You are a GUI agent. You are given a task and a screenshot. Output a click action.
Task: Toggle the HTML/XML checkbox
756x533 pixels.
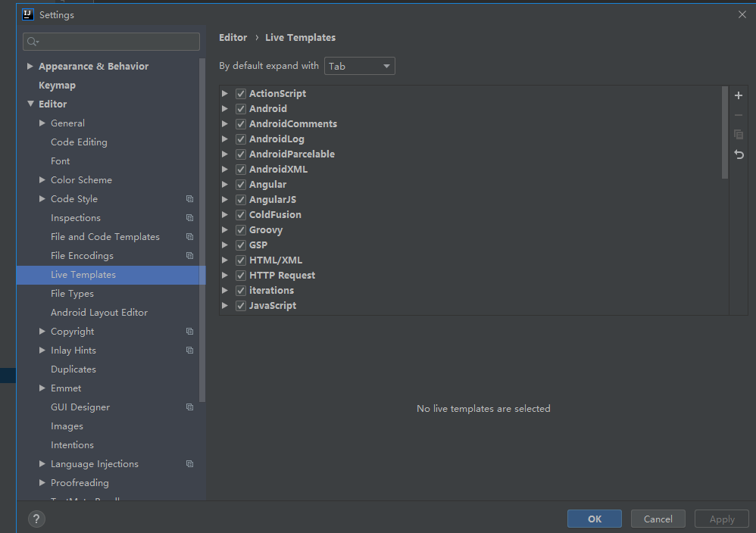pos(241,260)
